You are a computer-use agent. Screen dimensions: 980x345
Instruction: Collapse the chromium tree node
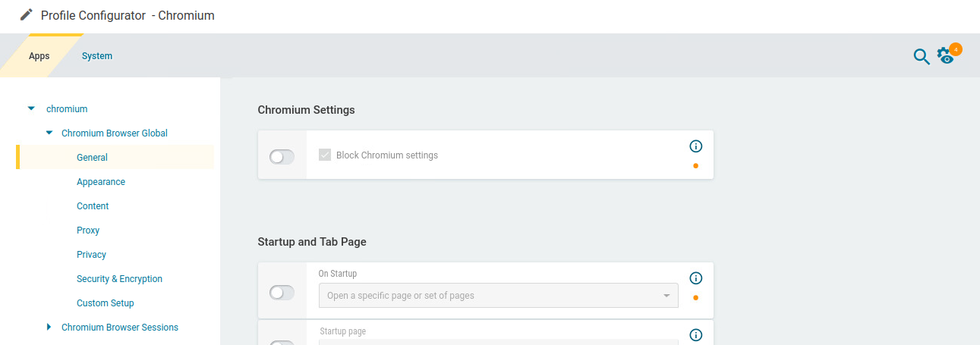pos(31,108)
